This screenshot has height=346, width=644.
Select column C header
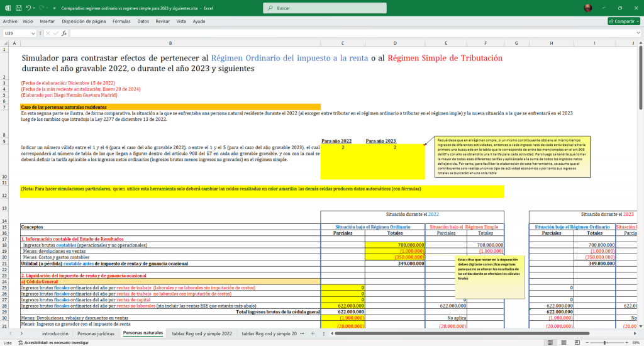tap(343, 43)
